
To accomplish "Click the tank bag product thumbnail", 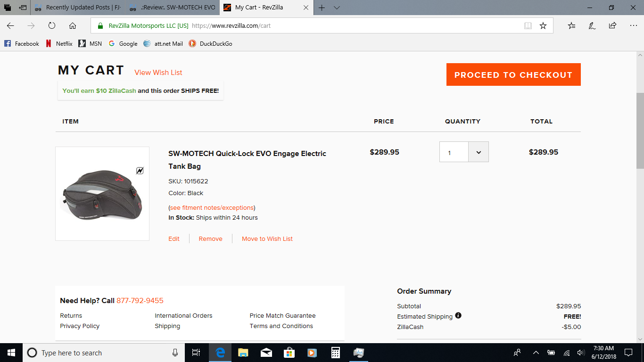I will (102, 194).
